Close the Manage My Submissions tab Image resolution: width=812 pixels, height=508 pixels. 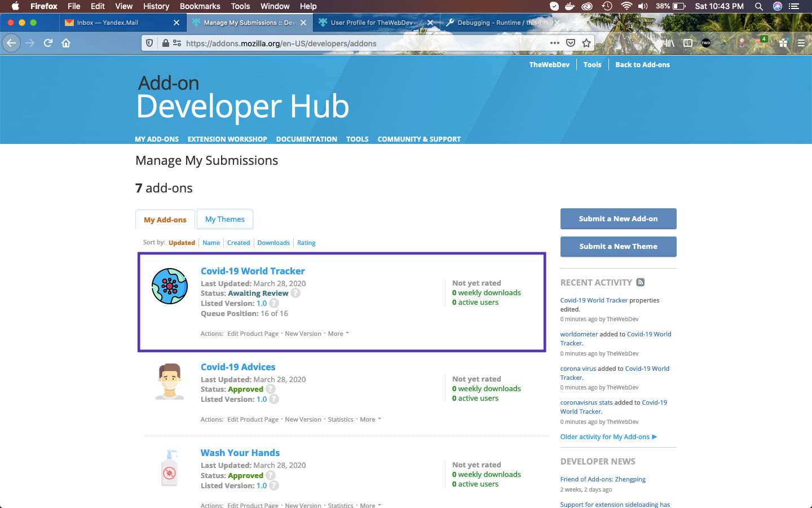point(303,23)
